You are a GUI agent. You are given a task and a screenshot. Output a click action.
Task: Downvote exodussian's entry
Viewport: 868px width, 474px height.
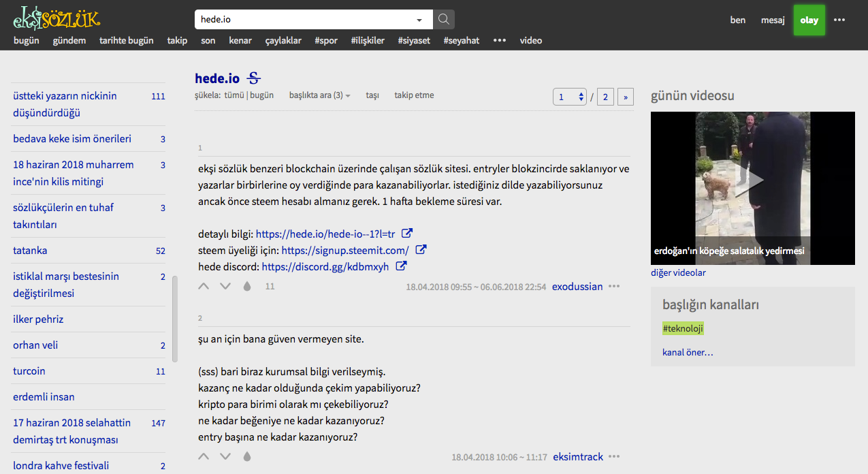(x=225, y=286)
